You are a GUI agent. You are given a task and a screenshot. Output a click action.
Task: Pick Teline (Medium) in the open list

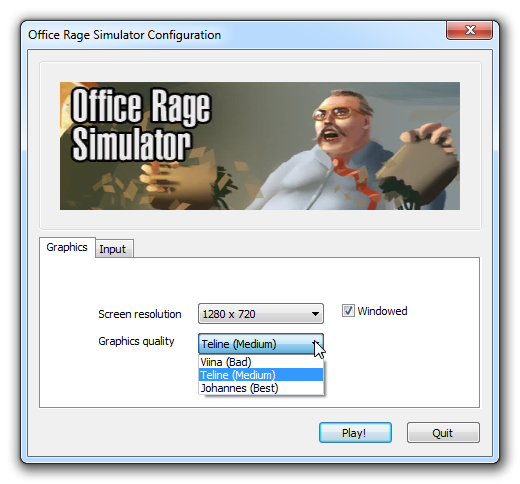261,375
